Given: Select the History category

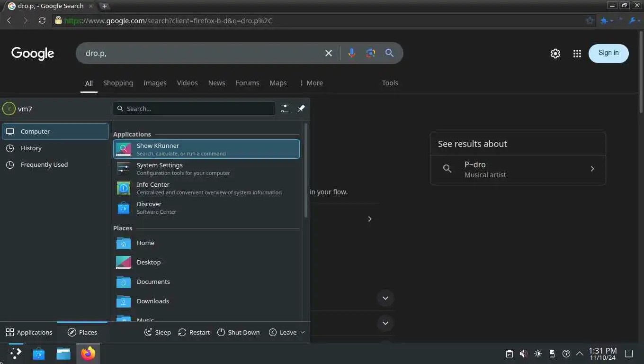Looking at the screenshot, I should pos(55,148).
